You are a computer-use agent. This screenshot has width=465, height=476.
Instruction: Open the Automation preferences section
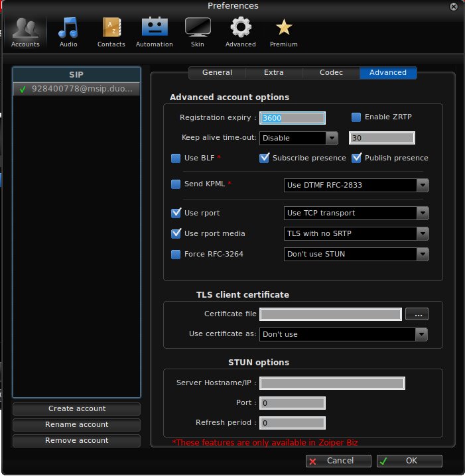[x=154, y=32]
